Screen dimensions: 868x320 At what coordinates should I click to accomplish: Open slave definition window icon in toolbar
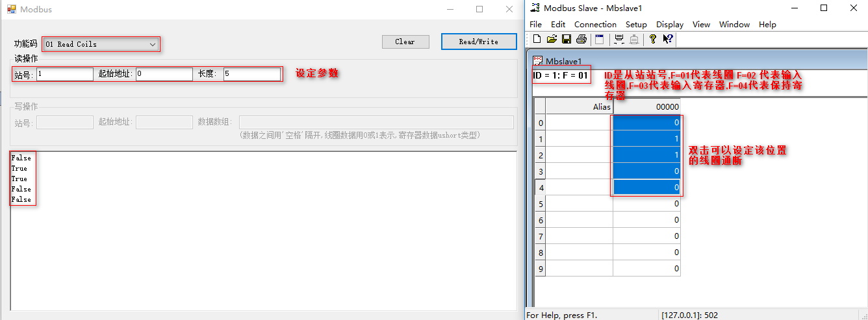point(600,39)
